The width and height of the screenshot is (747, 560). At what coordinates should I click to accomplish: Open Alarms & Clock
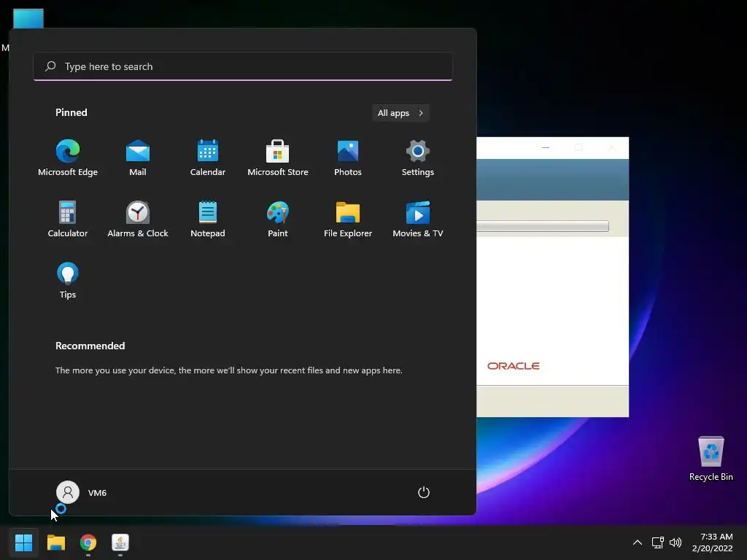click(138, 219)
